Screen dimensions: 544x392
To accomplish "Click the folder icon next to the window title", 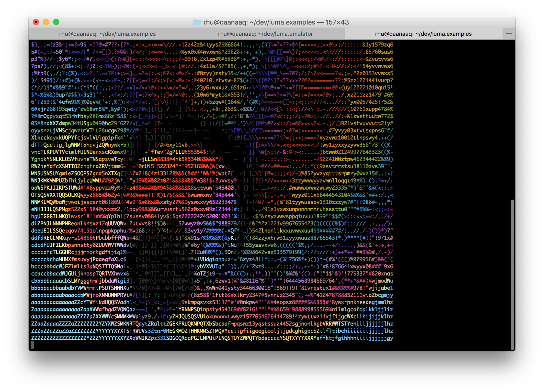I will (x=197, y=22).
